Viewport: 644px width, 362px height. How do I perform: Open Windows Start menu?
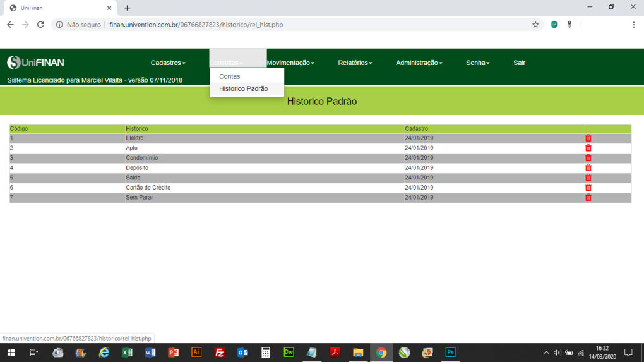click(x=11, y=353)
